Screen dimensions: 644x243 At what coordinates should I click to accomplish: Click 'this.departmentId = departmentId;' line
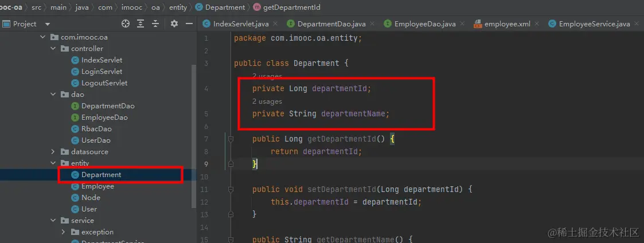tap(346, 202)
